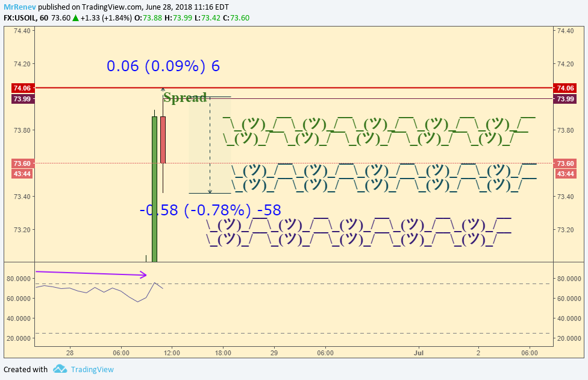This screenshot has height=380, width=588.
Task: Click the shaded price range measurement box
Action: click(x=210, y=145)
